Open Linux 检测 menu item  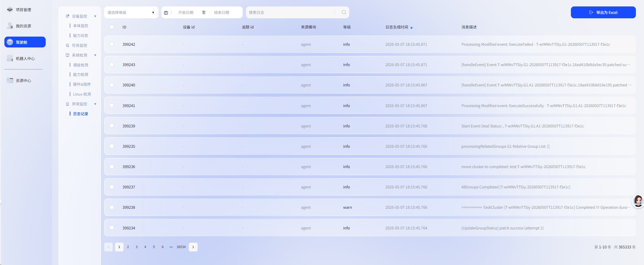click(x=82, y=94)
